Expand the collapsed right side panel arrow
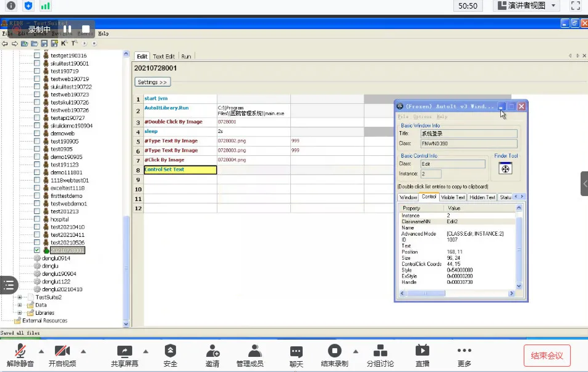The height and width of the screenshot is (372, 588). point(584,184)
